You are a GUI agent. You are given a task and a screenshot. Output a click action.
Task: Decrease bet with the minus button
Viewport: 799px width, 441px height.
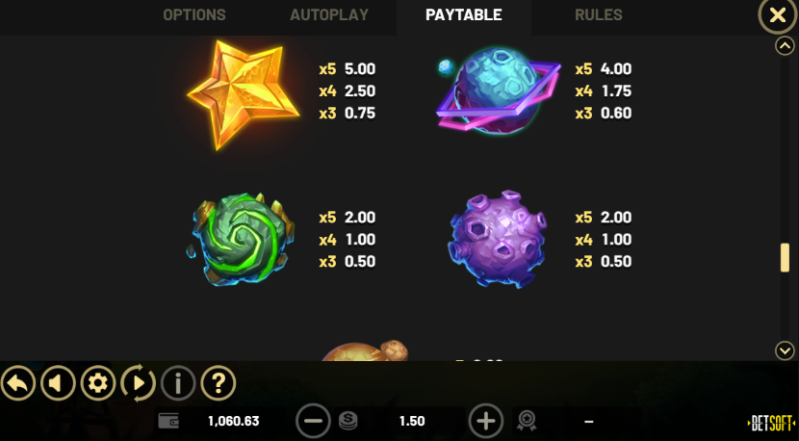(x=313, y=421)
